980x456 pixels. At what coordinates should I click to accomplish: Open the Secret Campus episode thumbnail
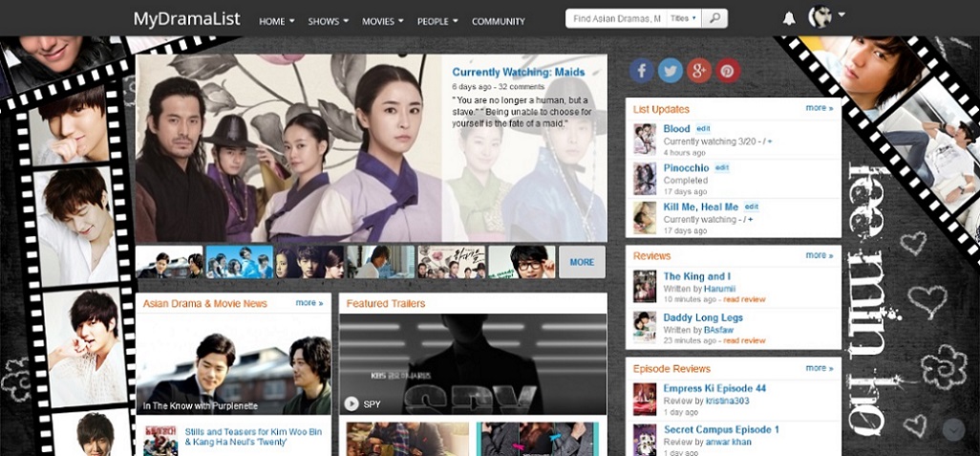(645, 440)
